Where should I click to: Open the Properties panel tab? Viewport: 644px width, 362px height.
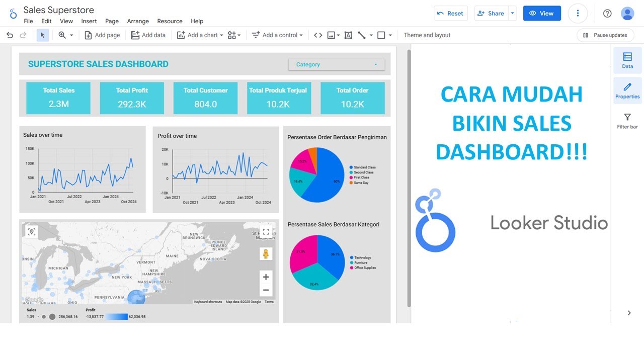click(x=627, y=90)
